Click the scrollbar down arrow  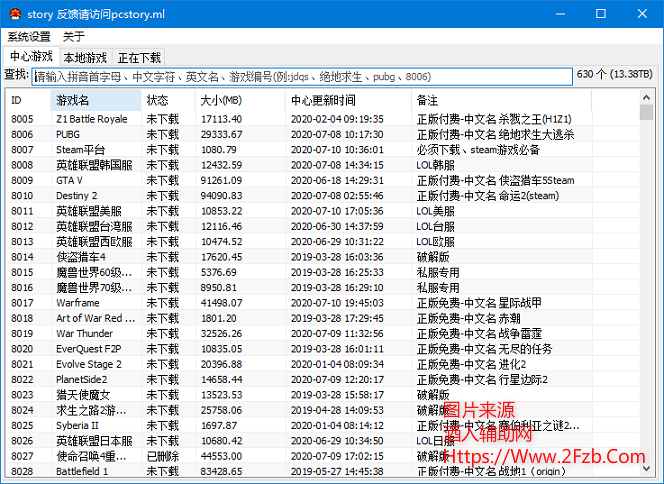[646, 468]
